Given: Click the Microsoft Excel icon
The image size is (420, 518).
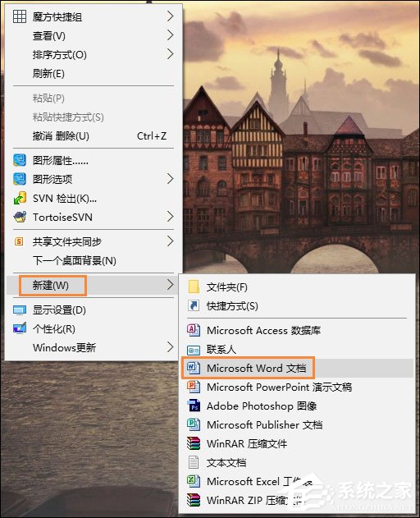Looking at the screenshot, I should pos(194,481).
